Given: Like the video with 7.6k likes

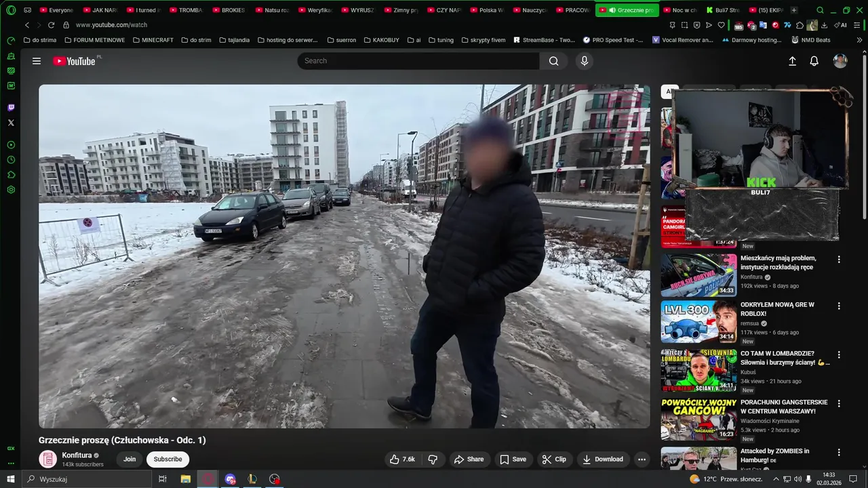Looking at the screenshot, I should point(402,460).
